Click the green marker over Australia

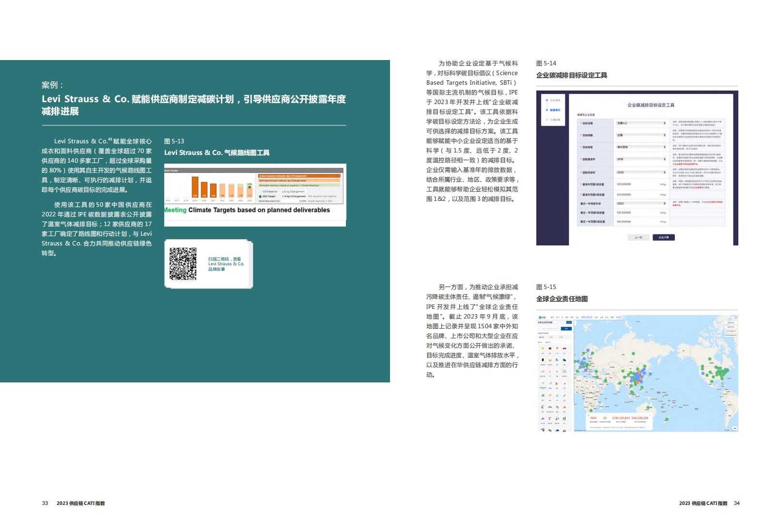[x=648, y=408]
